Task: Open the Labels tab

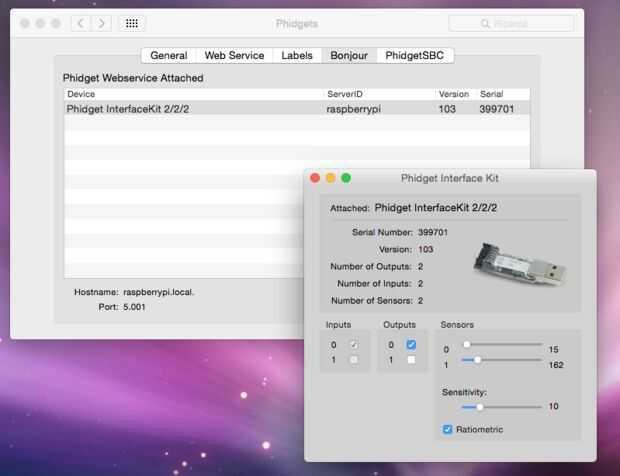Action: [297, 55]
